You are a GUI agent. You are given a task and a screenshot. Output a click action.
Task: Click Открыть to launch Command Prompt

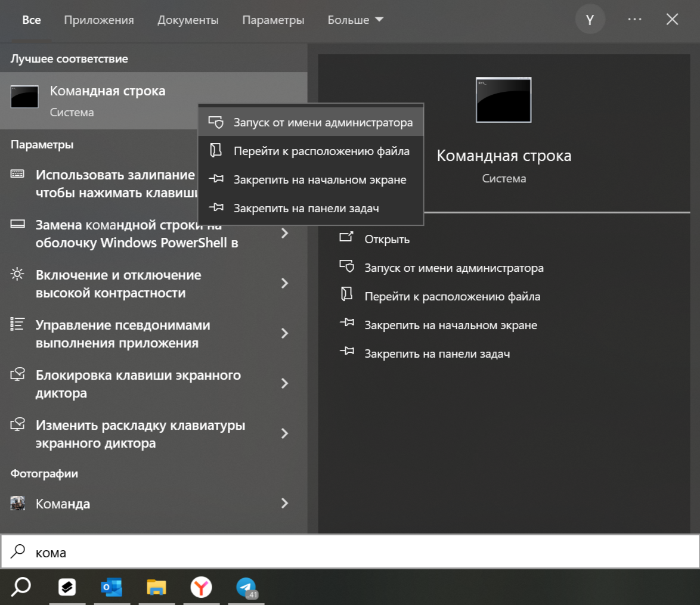coord(388,238)
